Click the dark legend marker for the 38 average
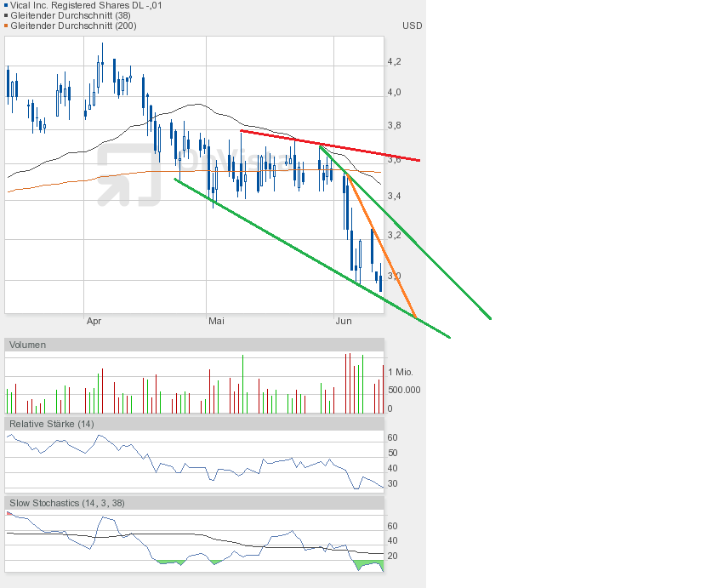The height and width of the screenshot is (588, 723). [6, 15]
